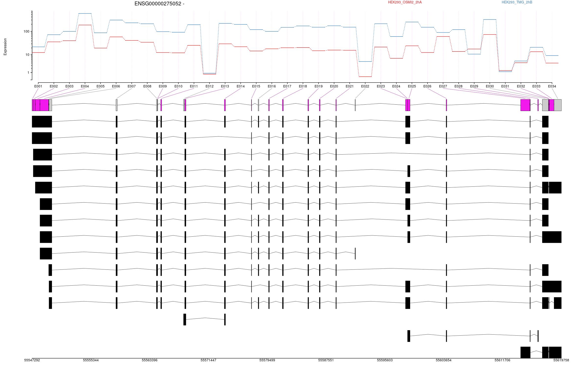The width and height of the screenshot is (588, 365).
Task: Click the exon label E020
Action: 334,86
